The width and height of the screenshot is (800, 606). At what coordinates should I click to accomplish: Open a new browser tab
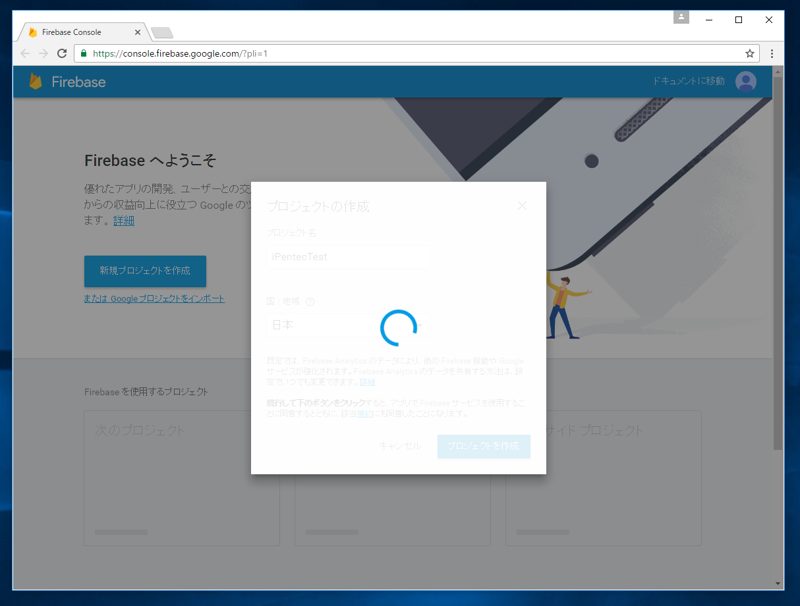tap(162, 33)
